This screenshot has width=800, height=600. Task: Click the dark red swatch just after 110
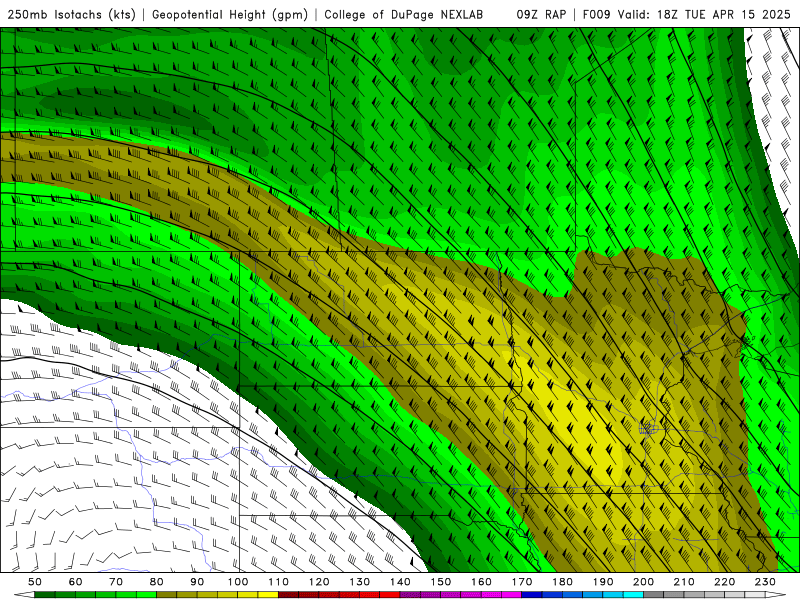click(x=288, y=595)
